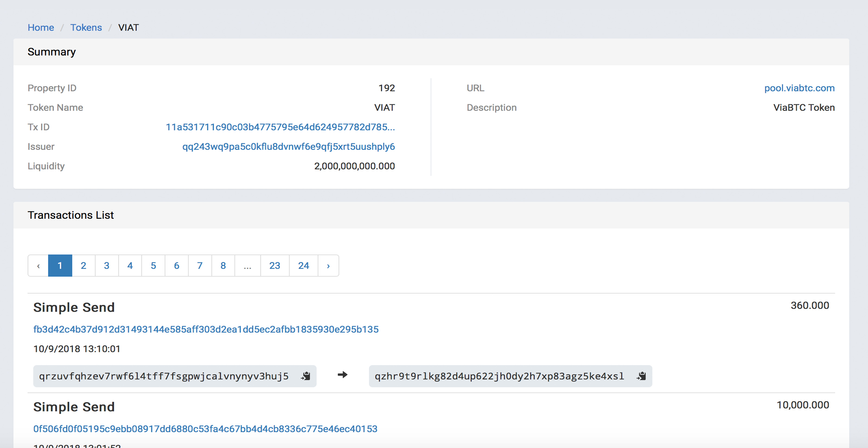Click Liquidity value 2,000,000,000.000
868x448 pixels.
(355, 166)
